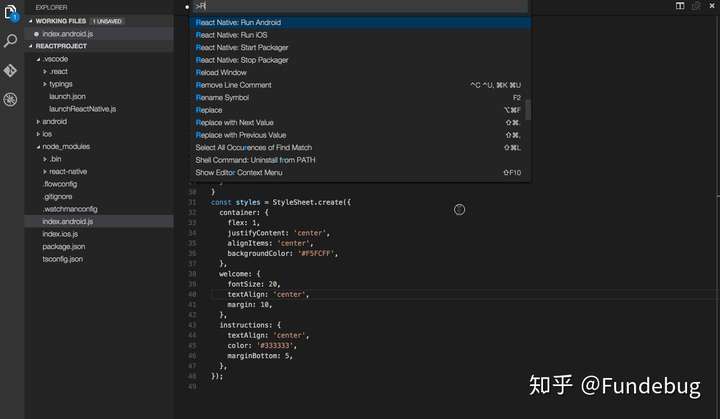Click the split editor icon
Screen dimensions: 720x419
[680, 6]
